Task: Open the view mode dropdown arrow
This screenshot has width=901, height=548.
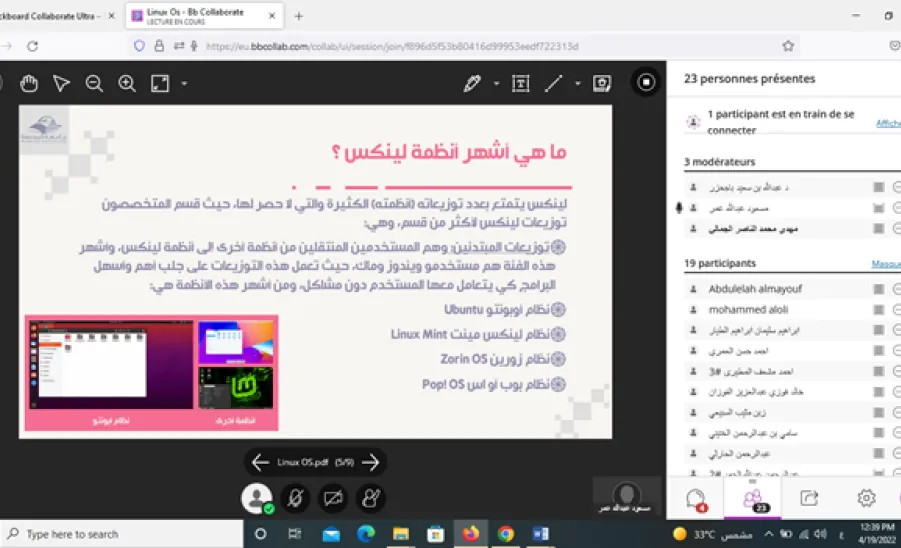Action: [184, 84]
